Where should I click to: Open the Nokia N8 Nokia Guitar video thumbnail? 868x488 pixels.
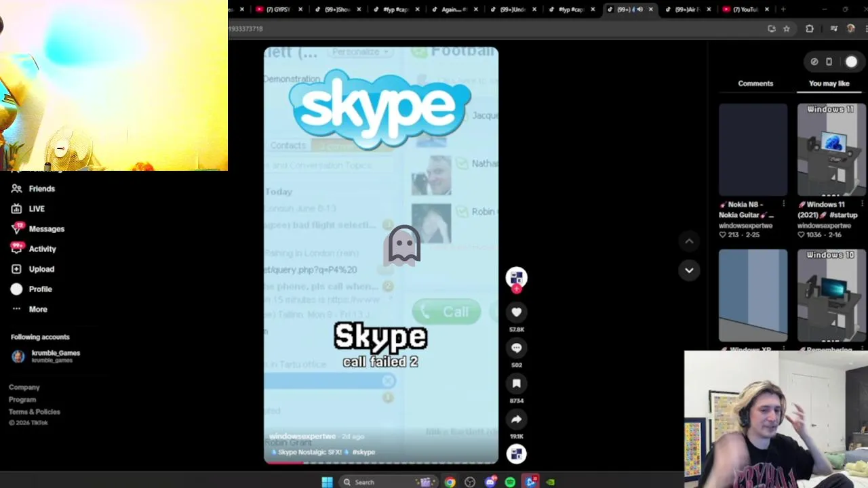[753, 150]
